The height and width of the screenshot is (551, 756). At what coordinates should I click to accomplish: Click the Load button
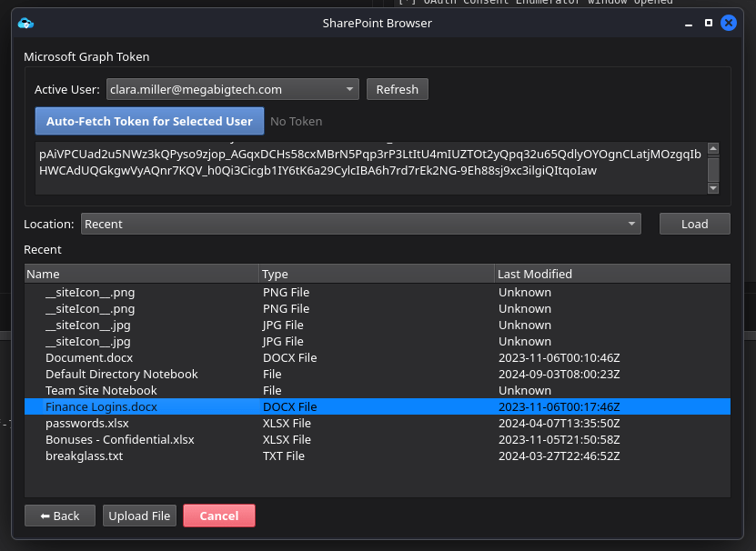point(694,224)
